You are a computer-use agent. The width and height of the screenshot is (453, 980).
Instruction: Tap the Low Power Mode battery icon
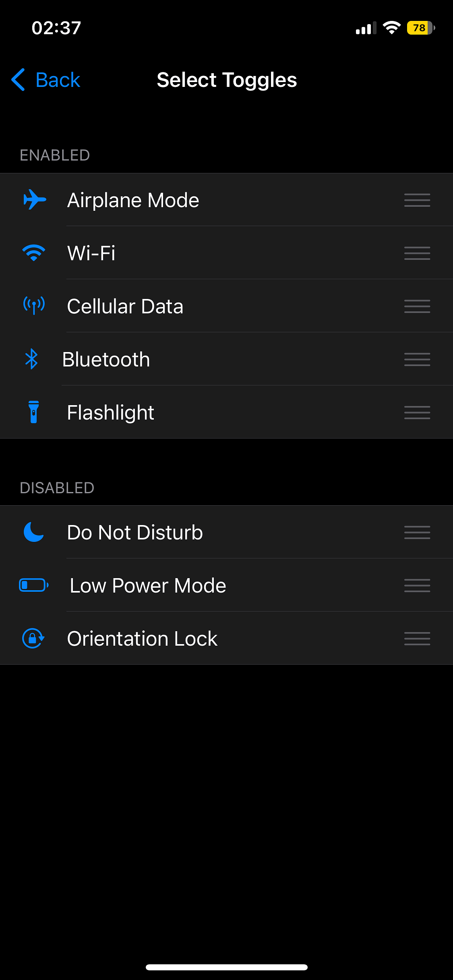click(34, 585)
